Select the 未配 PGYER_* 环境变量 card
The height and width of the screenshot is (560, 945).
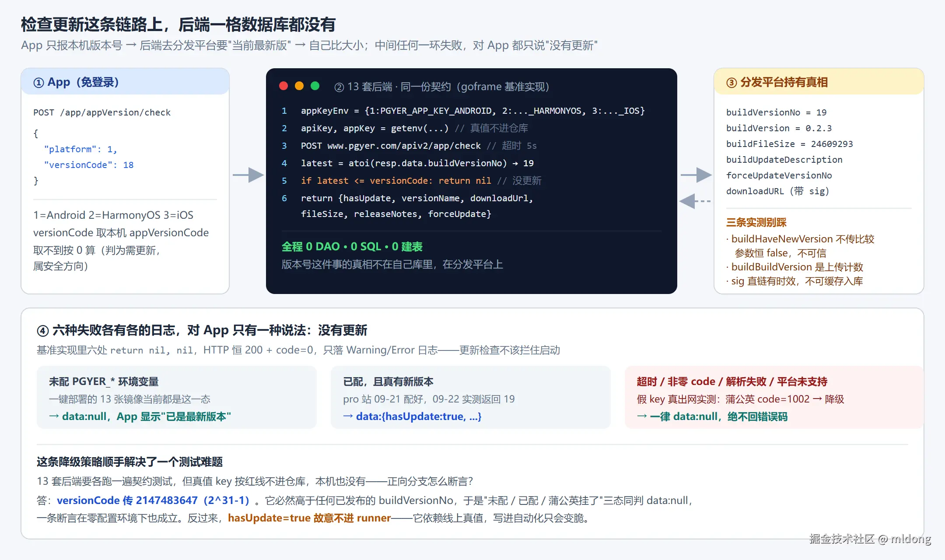pyautogui.click(x=177, y=397)
